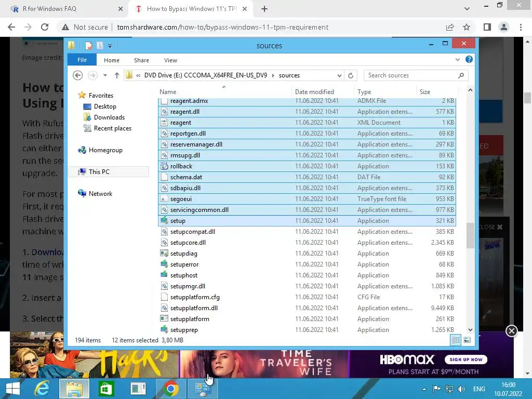Bookmark this page with star icon
Viewport: 532px width, 399px height.
[467, 27]
